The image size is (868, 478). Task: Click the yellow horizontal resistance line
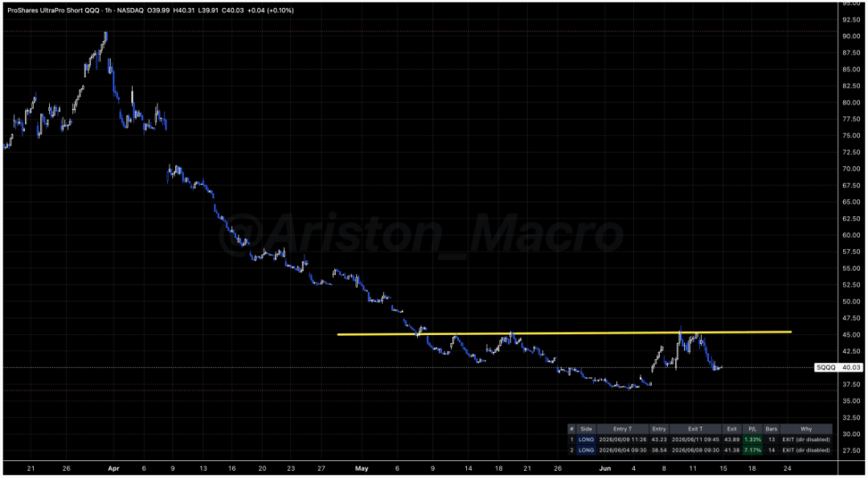pyautogui.click(x=564, y=333)
